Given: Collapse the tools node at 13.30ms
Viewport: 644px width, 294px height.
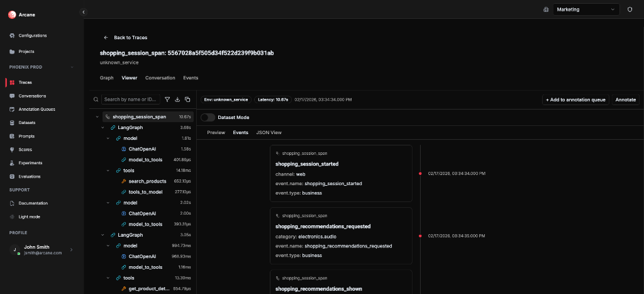Looking at the screenshot, I should point(108,278).
